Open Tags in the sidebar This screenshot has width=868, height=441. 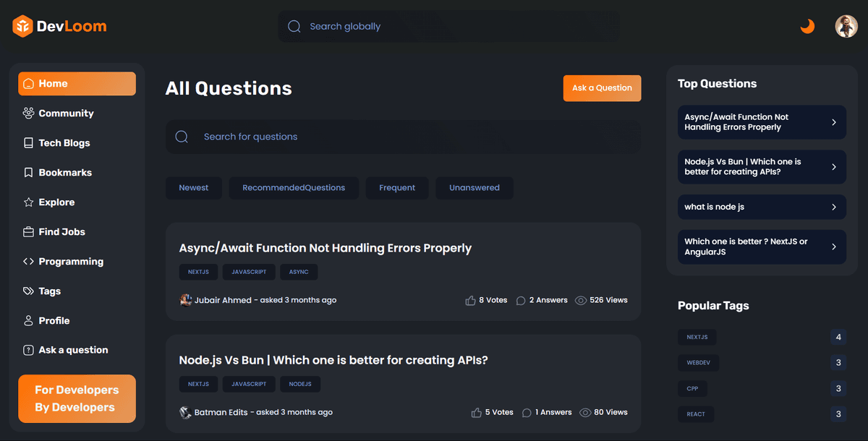point(49,291)
